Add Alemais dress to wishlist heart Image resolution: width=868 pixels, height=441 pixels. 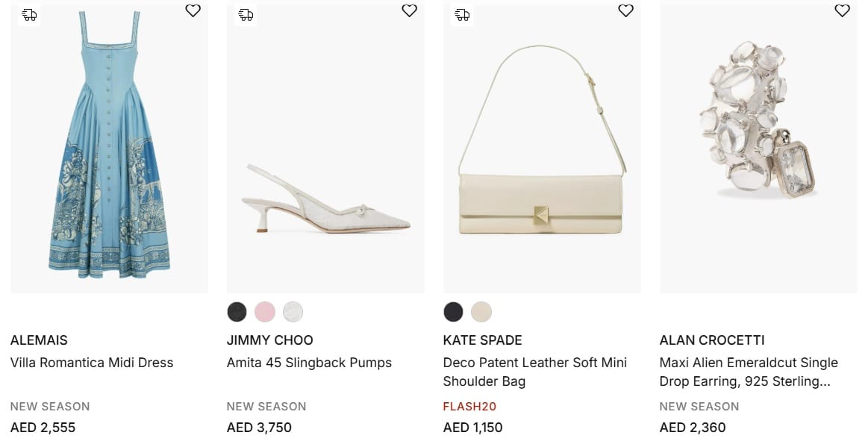point(193,10)
